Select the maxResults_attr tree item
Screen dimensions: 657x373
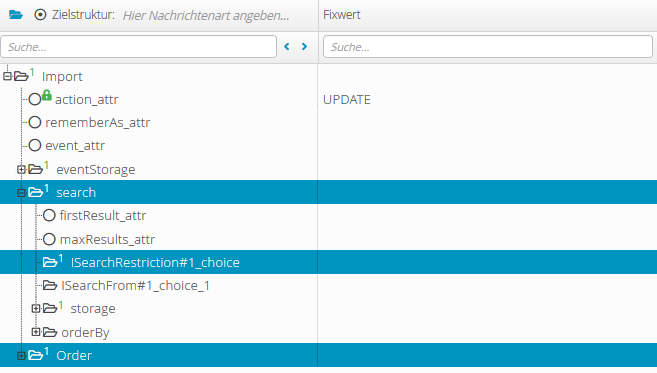(107, 239)
